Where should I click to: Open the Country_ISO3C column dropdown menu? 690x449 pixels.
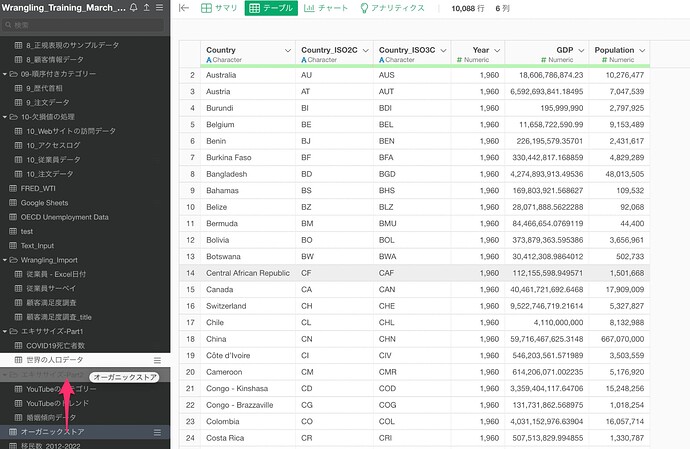(x=443, y=51)
